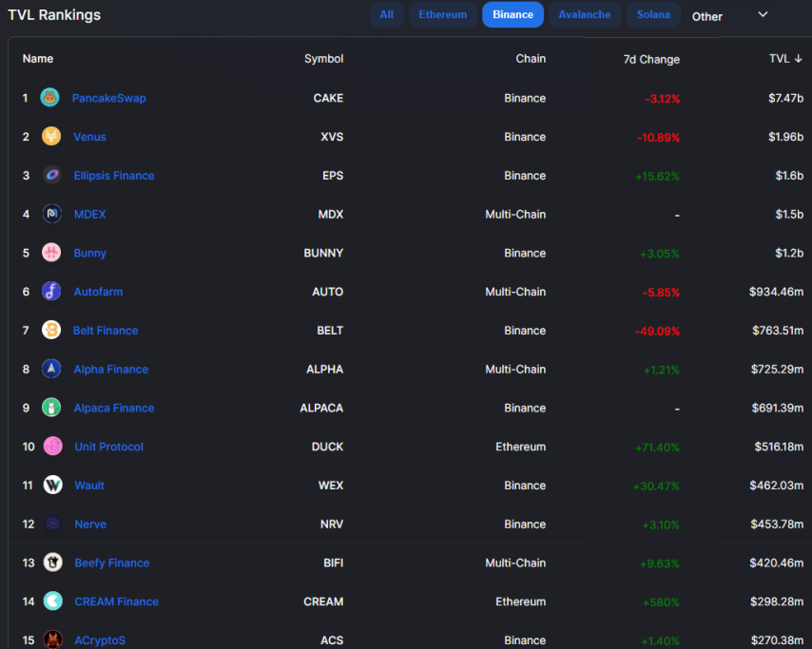Click the Bunny protocol logo icon
Image resolution: width=812 pixels, height=649 pixels.
(x=51, y=253)
